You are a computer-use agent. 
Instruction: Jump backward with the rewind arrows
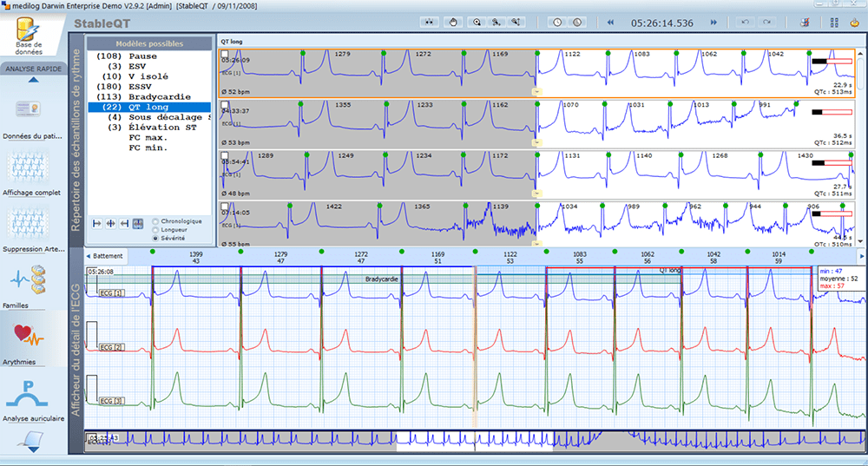pyautogui.click(x=611, y=22)
